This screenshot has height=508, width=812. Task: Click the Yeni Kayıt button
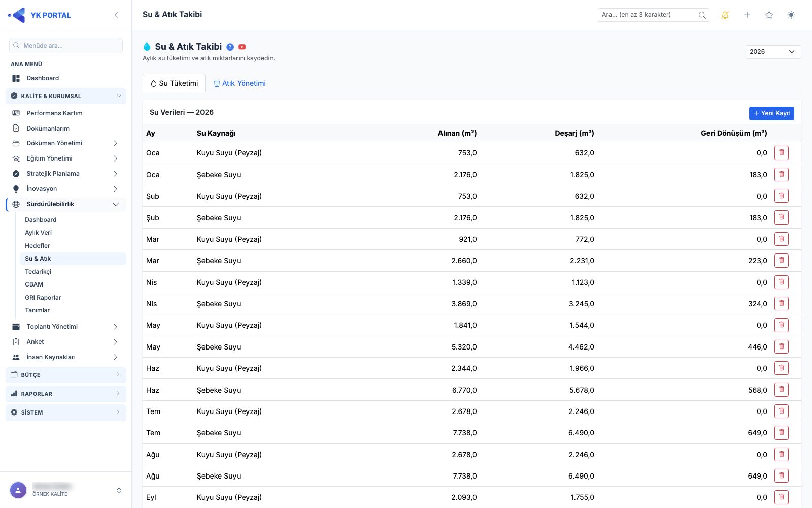[x=771, y=113]
